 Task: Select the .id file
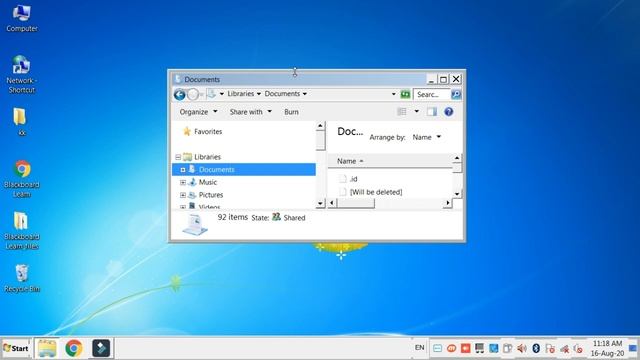coord(353,179)
